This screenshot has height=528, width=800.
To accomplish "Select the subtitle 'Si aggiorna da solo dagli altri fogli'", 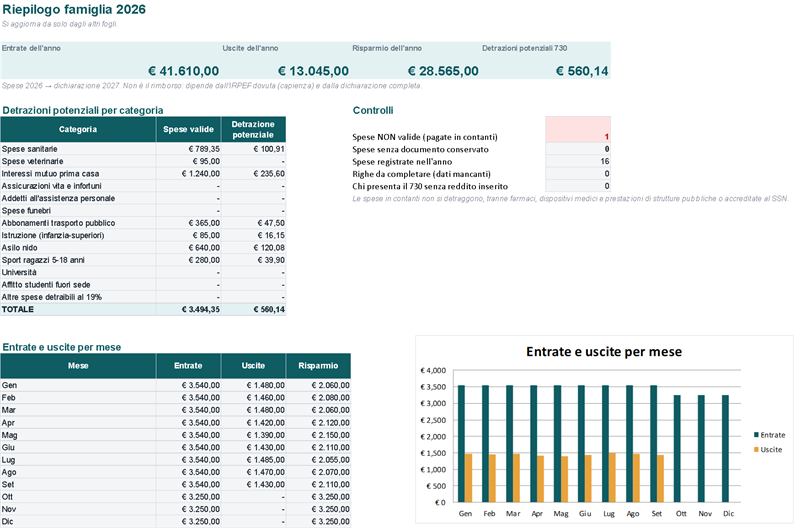I will pos(59,24).
